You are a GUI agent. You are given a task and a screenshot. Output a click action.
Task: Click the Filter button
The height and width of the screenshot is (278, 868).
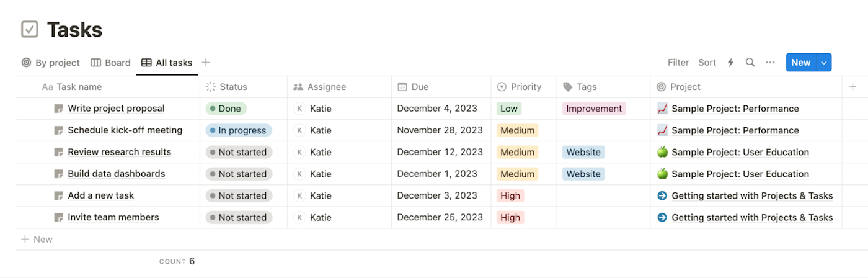678,63
